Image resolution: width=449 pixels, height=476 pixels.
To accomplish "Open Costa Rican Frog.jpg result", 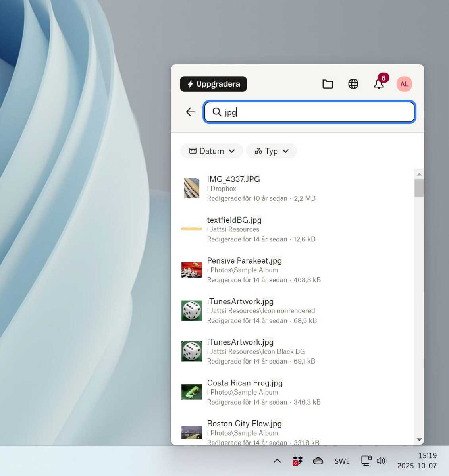I will click(245, 383).
